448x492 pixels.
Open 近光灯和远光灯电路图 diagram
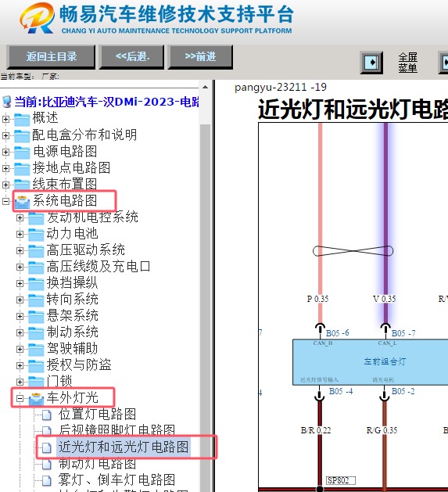(x=124, y=447)
